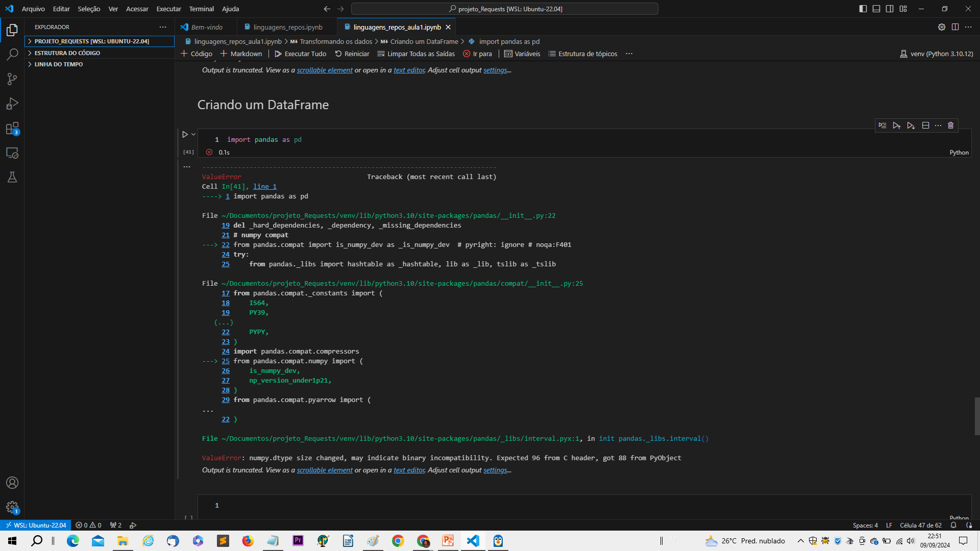Expand the ESTRUTURA DO CÓDIGO section

click(x=100, y=53)
